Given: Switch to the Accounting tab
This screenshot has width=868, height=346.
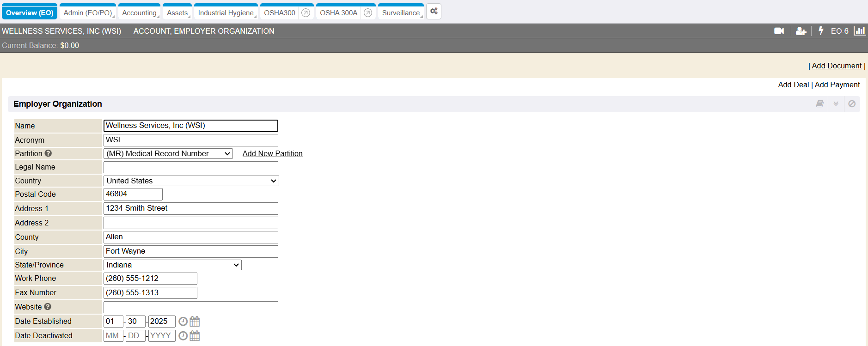Looking at the screenshot, I should tap(139, 13).
